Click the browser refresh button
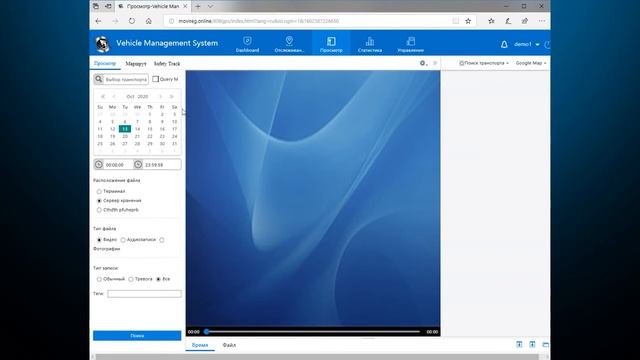640x360 pixels. click(x=132, y=21)
